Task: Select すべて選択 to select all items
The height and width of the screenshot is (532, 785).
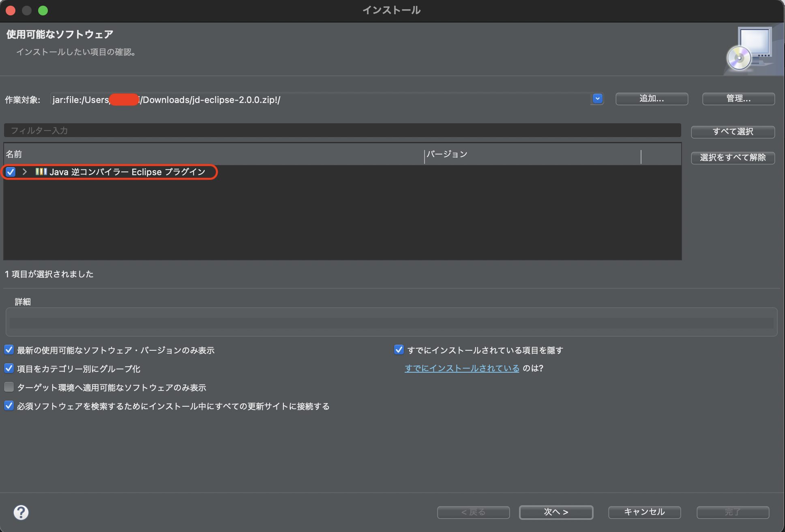Action: (733, 131)
